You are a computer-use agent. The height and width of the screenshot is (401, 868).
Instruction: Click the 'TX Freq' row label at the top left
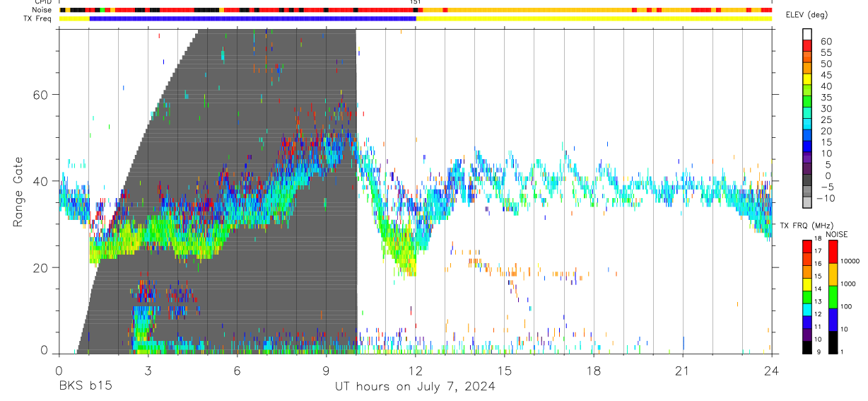point(39,18)
